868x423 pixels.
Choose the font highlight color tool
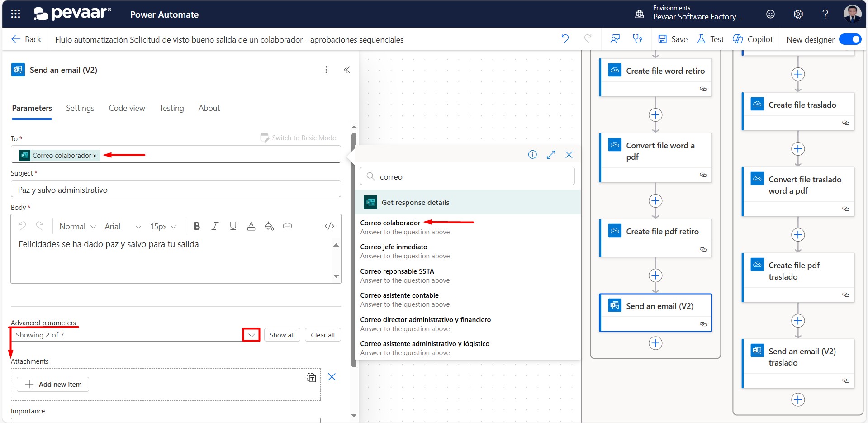coord(269,226)
